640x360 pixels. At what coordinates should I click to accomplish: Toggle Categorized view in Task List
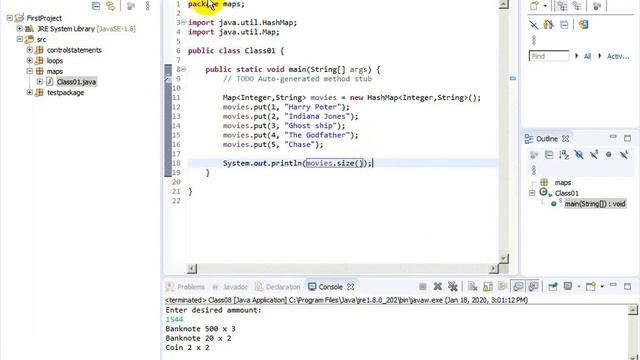(562, 6)
